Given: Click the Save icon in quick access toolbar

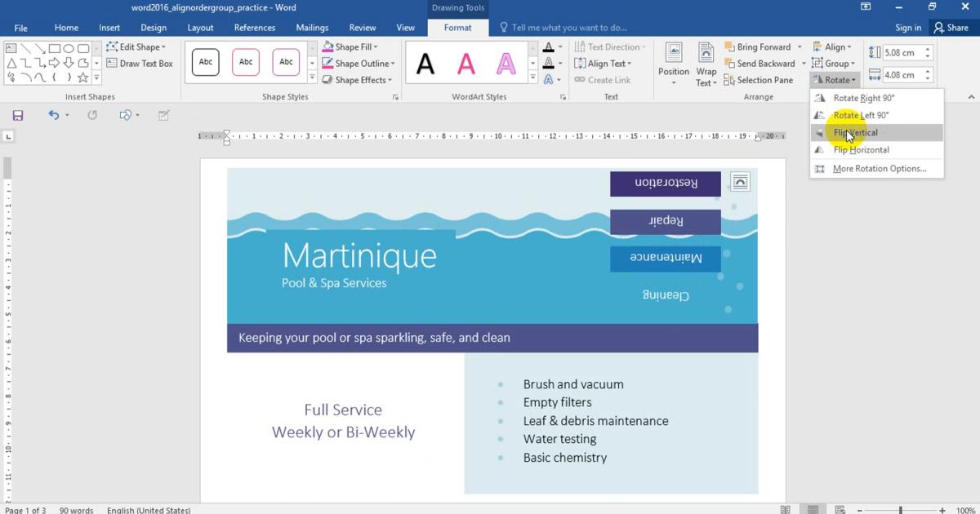Looking at the screenshot, I should point(18,116).
